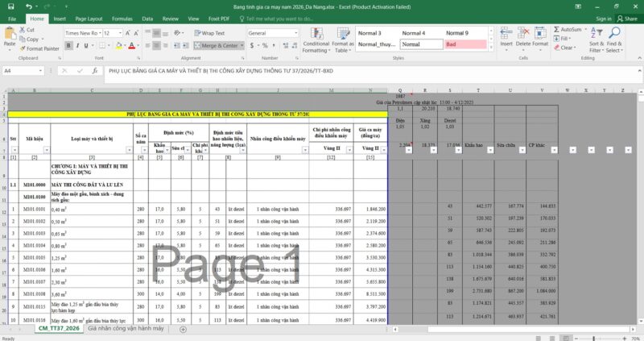Click the Insert Function fx icon

click(x=95, y=71)
